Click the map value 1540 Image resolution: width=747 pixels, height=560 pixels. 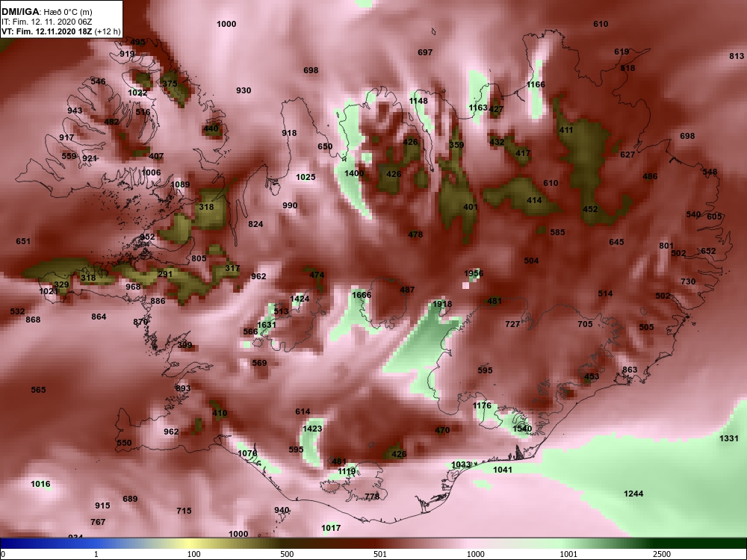pyautogui.click(x=521, y=429)
